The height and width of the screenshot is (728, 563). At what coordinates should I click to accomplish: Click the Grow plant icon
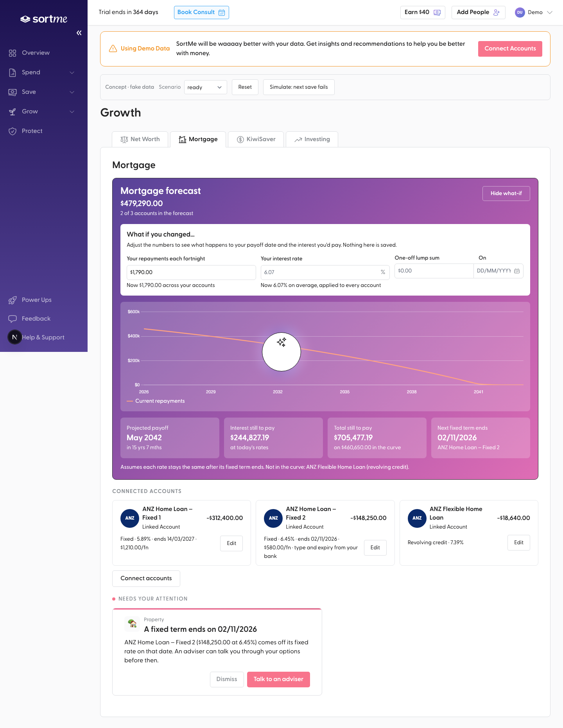pyautogui.click(x=13, y=111)
